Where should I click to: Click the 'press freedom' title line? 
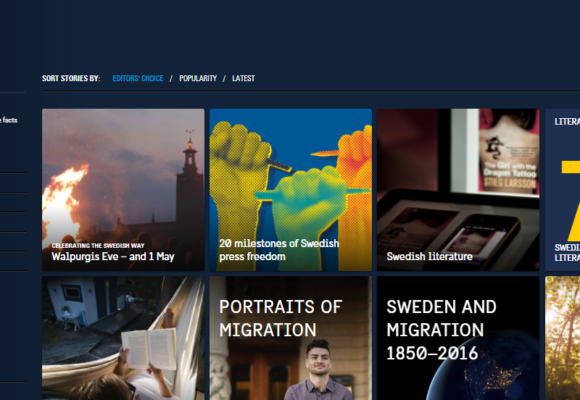pos(252,257)
